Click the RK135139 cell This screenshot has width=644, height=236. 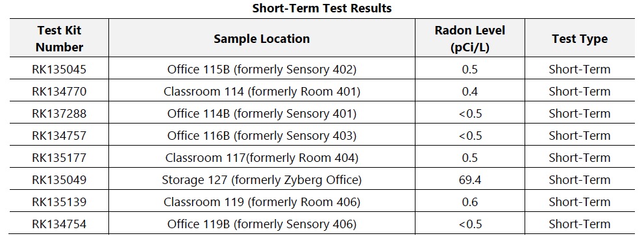tap(59, 202)
